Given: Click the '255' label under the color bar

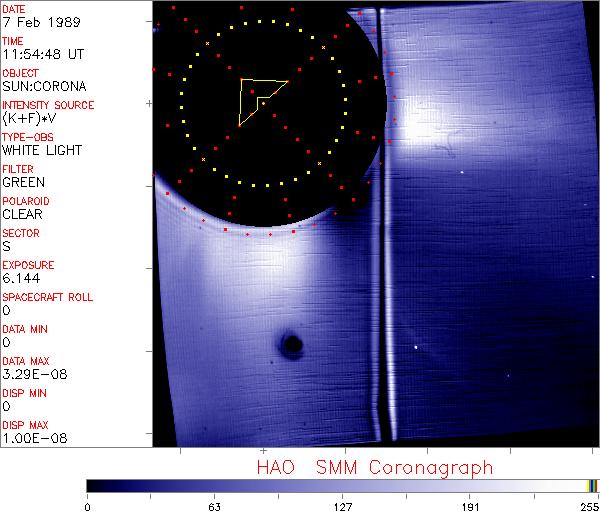Looking at the screenshot, I should click(x=587, y=506).
